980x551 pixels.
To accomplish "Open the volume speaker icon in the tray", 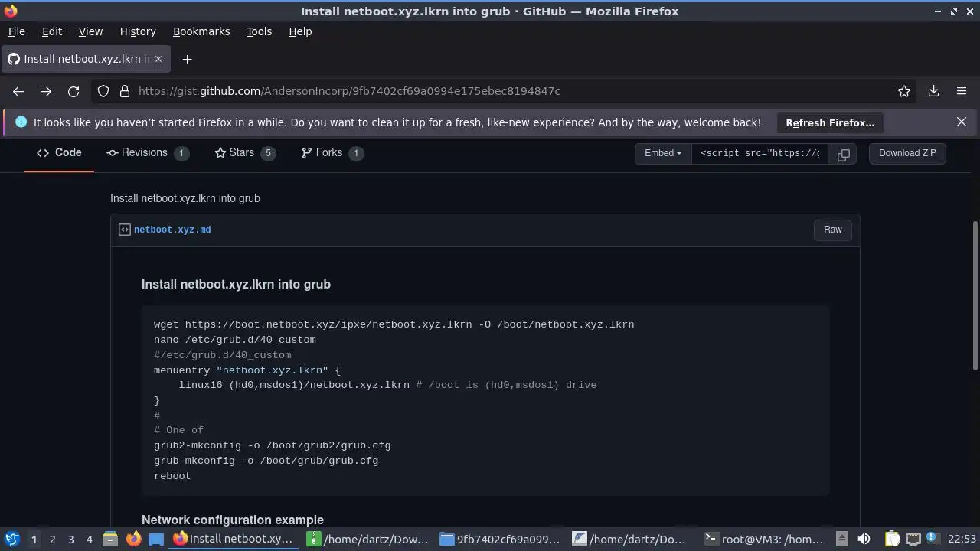I will pyautogui.click(x=864, y=539).
